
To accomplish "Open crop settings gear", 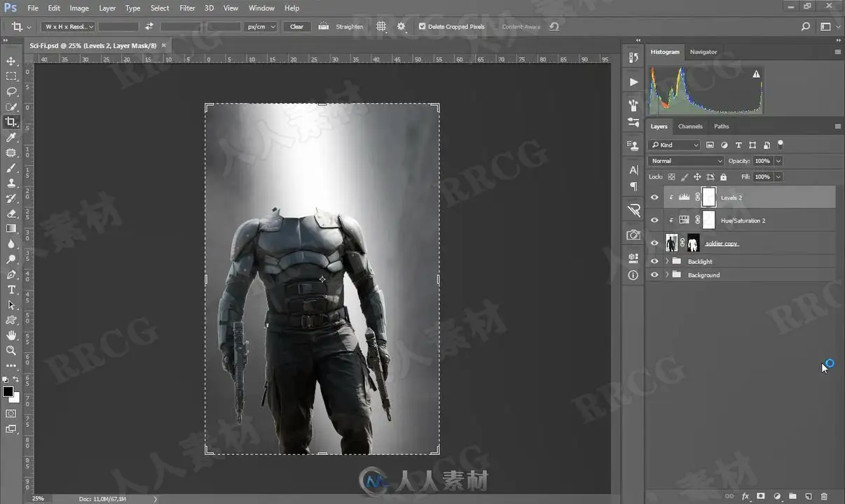I will pos(401,27).
